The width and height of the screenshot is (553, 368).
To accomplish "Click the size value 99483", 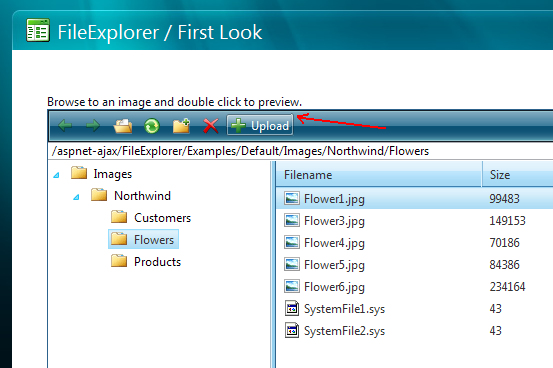I will point(504,199).
